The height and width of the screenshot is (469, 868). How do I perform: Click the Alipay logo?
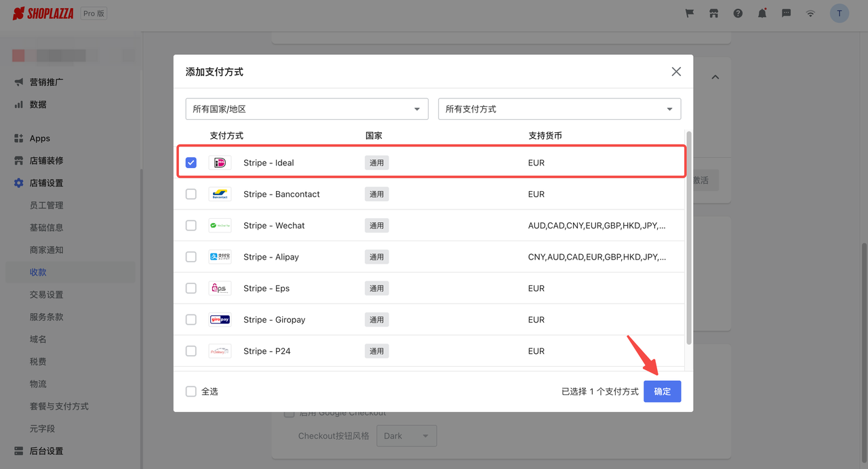coord(220,257)
